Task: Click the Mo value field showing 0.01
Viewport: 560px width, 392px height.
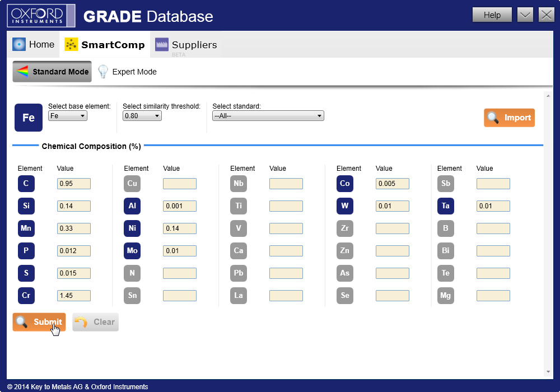Action: [x=180, y=251]
